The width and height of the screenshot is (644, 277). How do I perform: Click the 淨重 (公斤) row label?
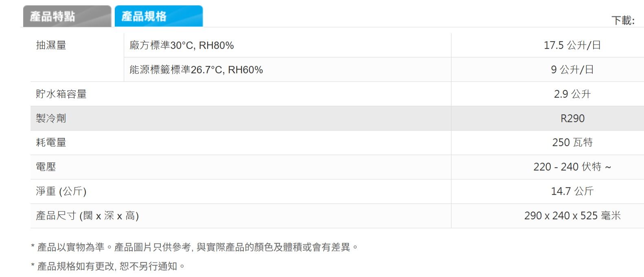[x=61, y=191]
